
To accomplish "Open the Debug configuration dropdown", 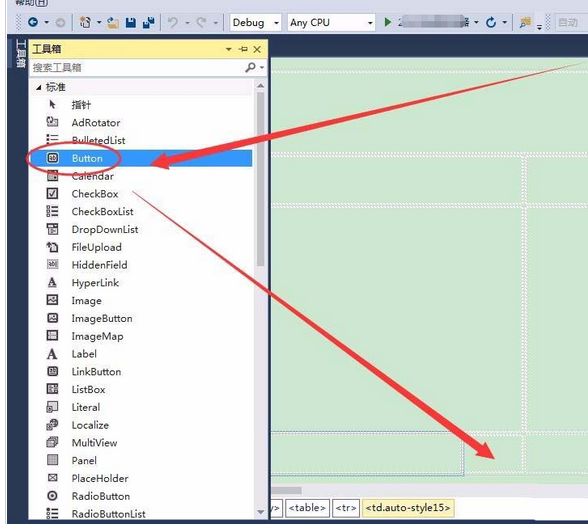I will coord(255,23).
